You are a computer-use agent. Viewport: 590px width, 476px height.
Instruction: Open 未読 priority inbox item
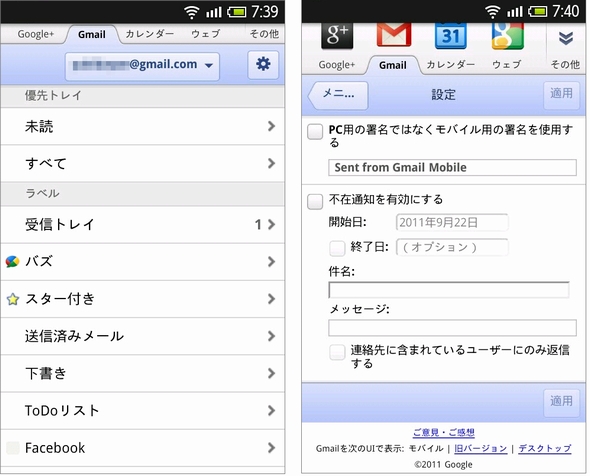pyautogui.click(x=142, y=126)
